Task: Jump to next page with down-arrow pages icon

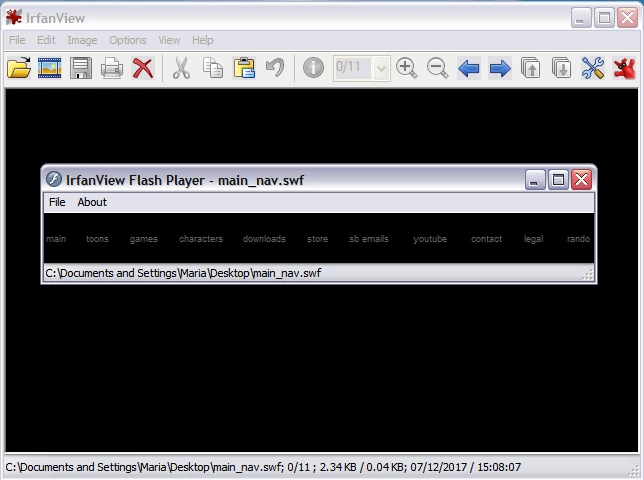Action: click(561, 68)
